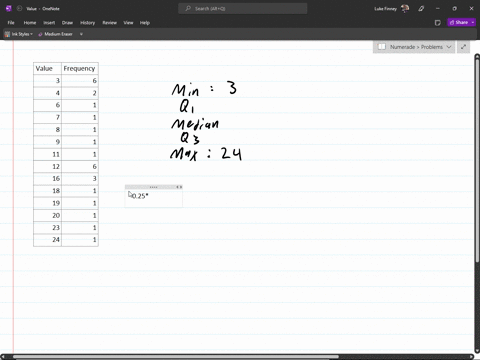
Task: Click the table cell with value 3
Action: tap(47, 81)
